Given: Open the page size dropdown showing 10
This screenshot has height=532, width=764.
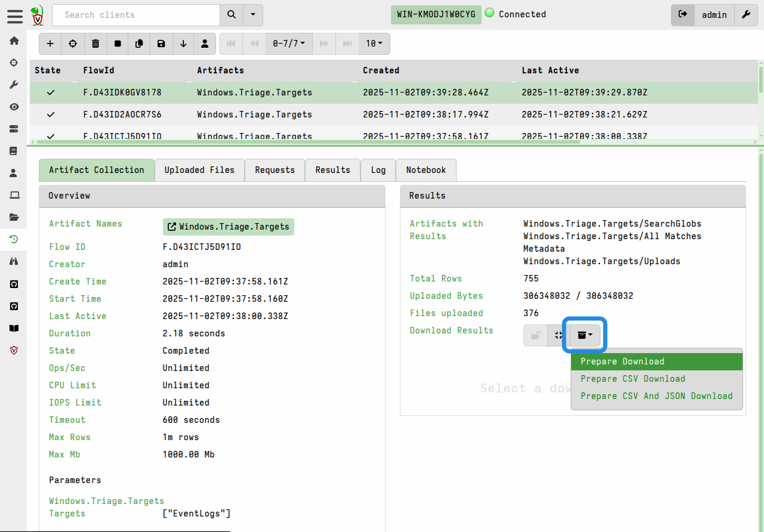Looking at the screenshot, I should coord(374,44).
